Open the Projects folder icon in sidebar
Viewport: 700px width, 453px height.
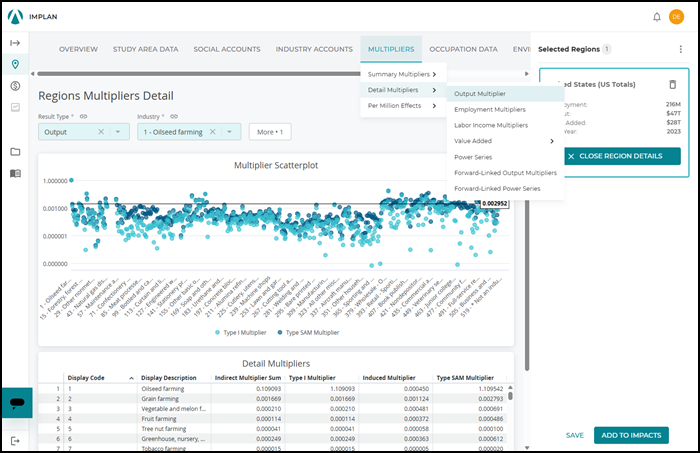pyautogui.click(x=15, y=152)
